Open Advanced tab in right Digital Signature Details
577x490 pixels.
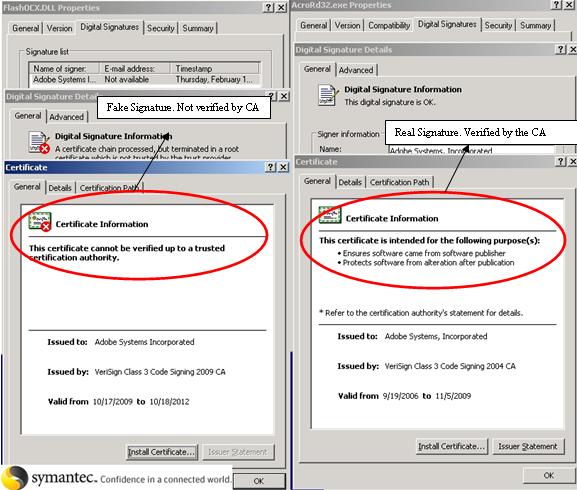pyautogui.click(x=356, y=70)
